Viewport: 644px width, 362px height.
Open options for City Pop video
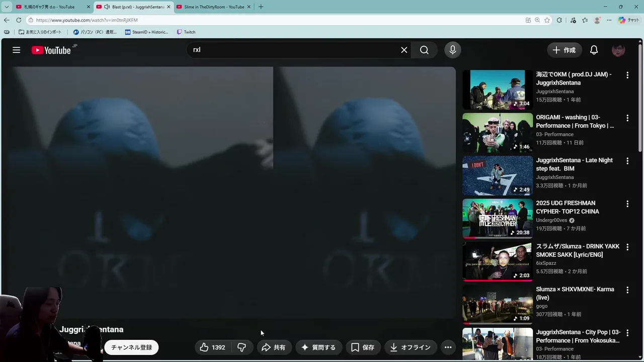[x=627, y=333]
